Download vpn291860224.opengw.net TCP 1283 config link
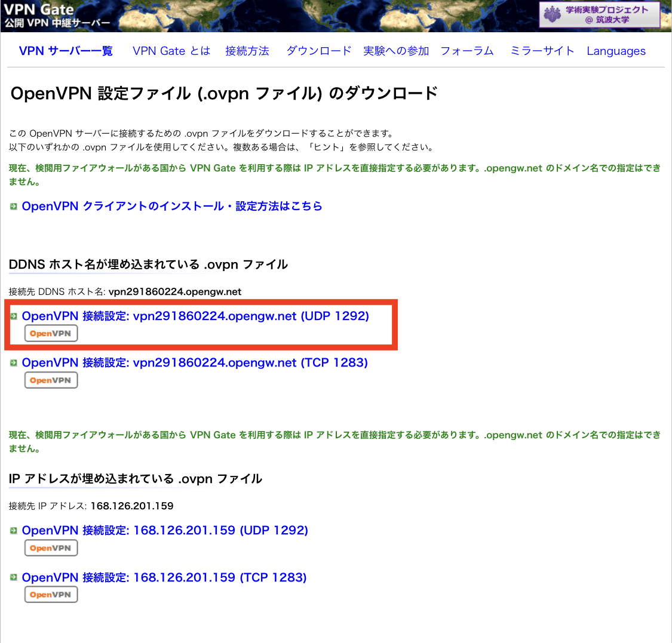This screenshot has width=672, height=643. pos(195,363)
